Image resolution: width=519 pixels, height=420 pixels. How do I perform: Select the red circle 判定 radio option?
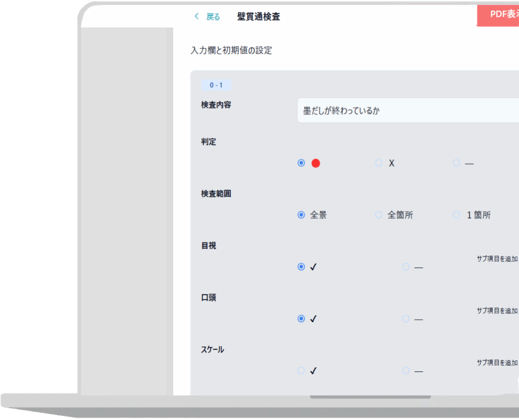[x=301, y=163]
